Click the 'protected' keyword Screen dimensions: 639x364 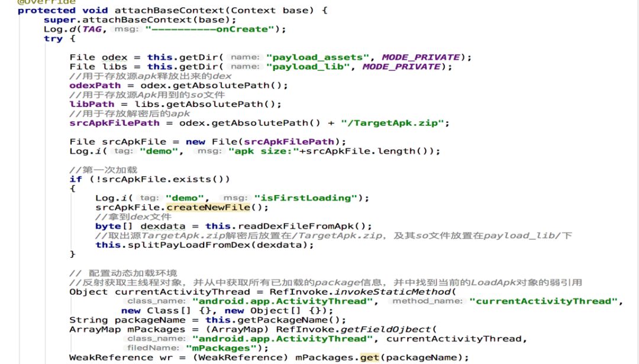[47, 11]
